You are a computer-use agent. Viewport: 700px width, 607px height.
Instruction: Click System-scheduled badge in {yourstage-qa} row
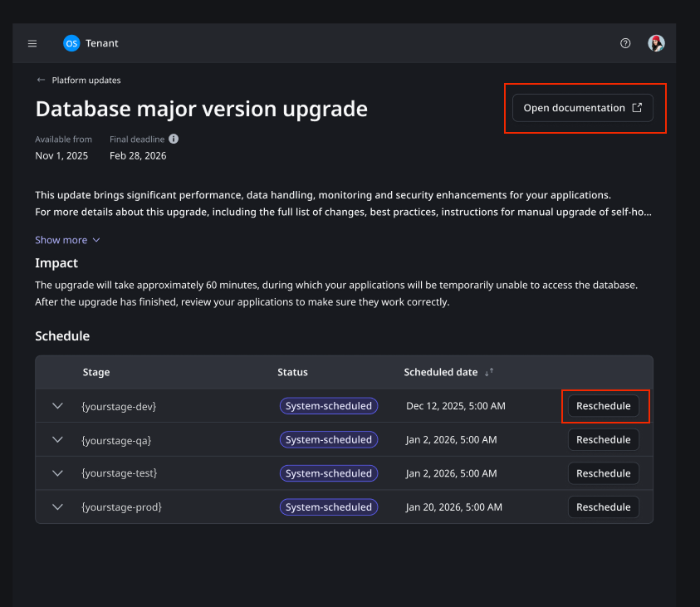[329, 439]
